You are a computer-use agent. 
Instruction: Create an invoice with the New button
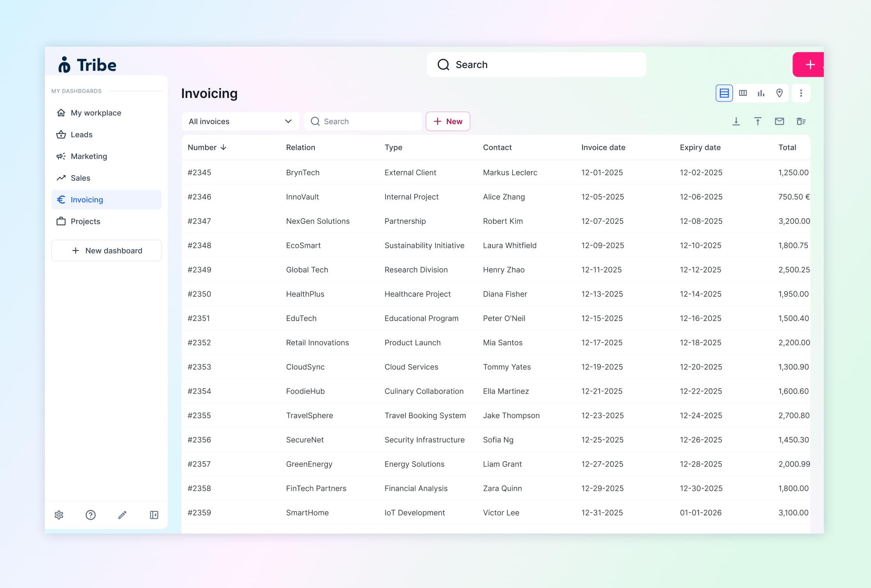tap(448, 121)
